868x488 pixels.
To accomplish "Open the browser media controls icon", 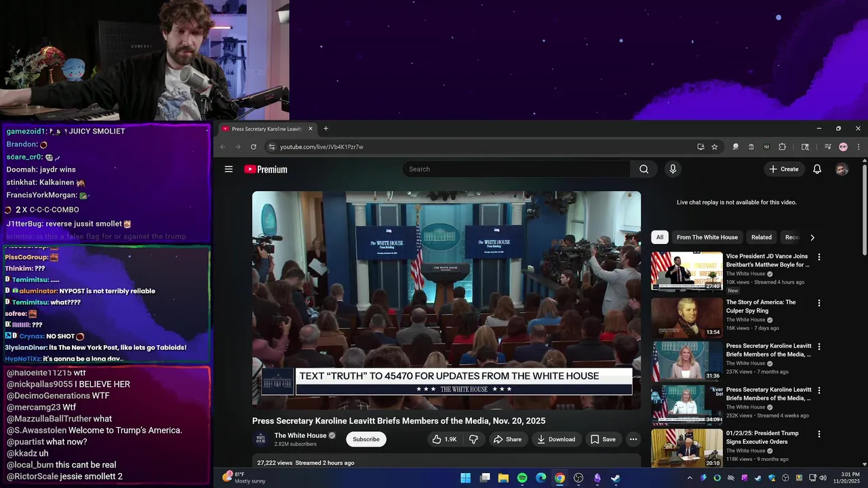I will [827, 147].
